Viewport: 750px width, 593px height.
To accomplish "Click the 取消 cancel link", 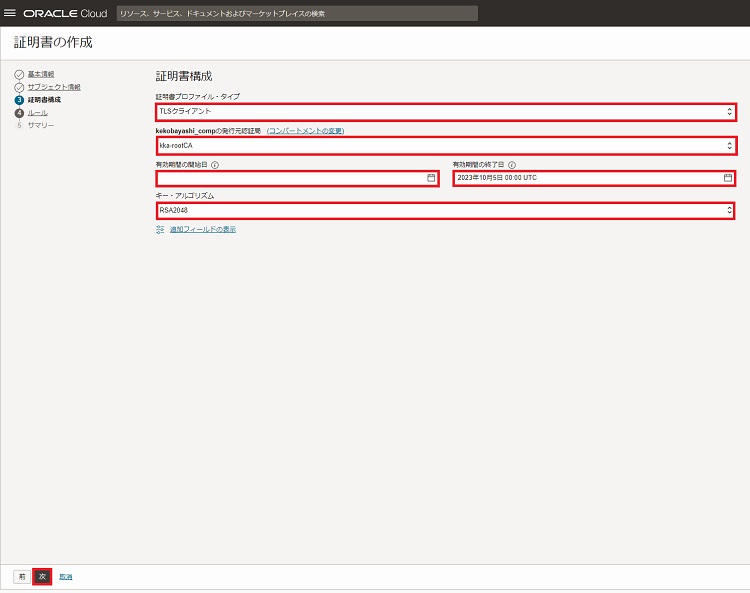I will click(65, 577).
